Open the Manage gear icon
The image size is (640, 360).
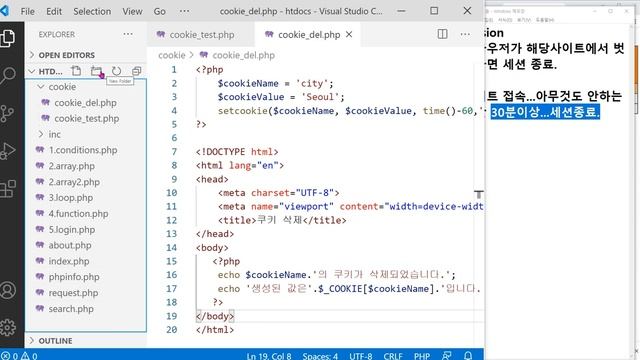tap(8, 327)
